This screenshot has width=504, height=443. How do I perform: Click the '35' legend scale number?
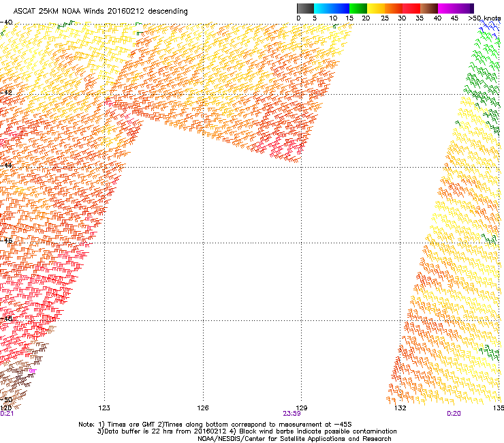tap(420, 18)
